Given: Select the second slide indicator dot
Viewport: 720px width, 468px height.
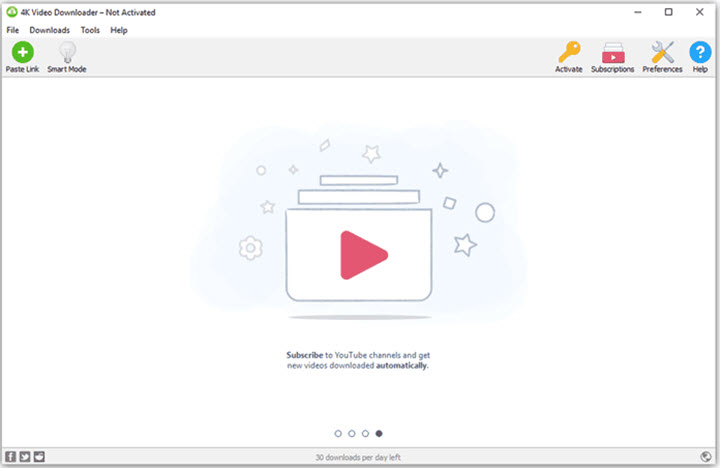Looking at the screenshot, I should [x=352, y=434].
